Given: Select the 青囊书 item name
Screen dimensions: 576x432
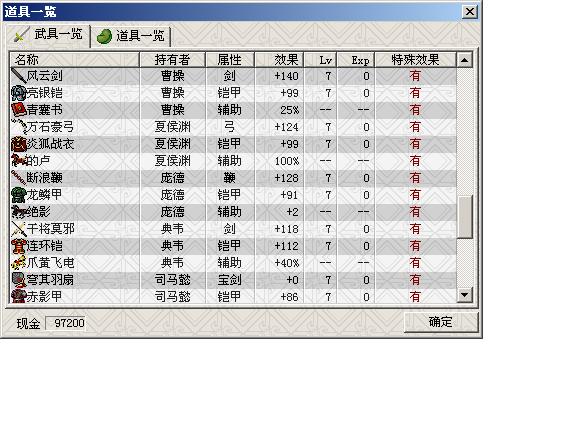Looking at the screenshot, I should tap(44, 110).
